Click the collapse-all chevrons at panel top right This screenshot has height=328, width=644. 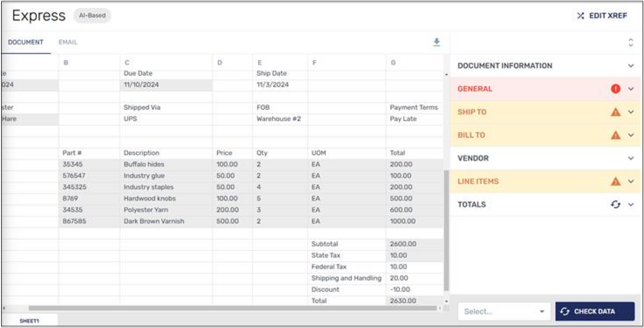click(x=630, y=42)
